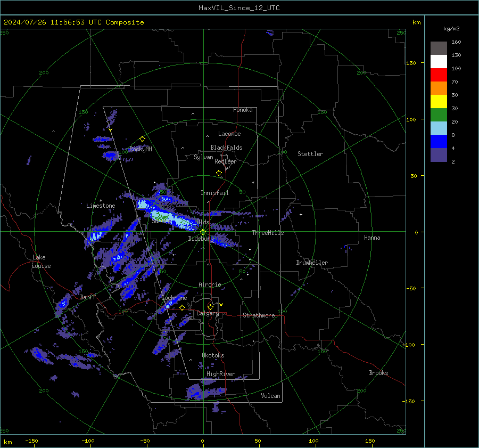The width and height of the screenshot is (479, 448).
Task: Click the Innisfail city label
Action: (x=214, y=193)
